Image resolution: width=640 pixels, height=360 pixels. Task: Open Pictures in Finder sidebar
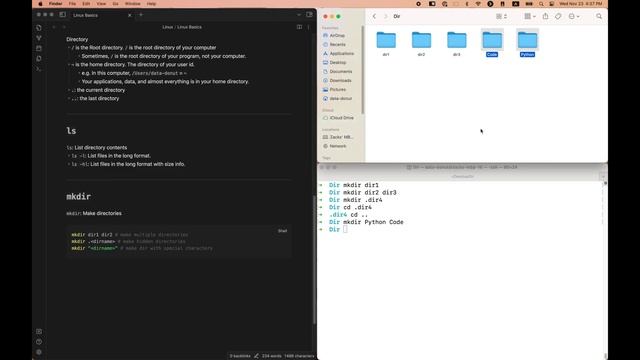click(x=338, y=89)
